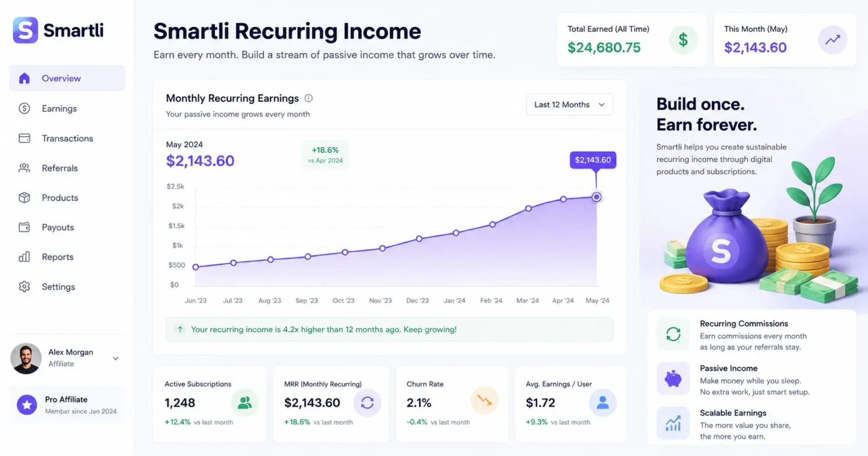The height and width of the screenshot is (456, 868).
Task: Click the Smartli Recurring Income page title
Action: [287, 31]
